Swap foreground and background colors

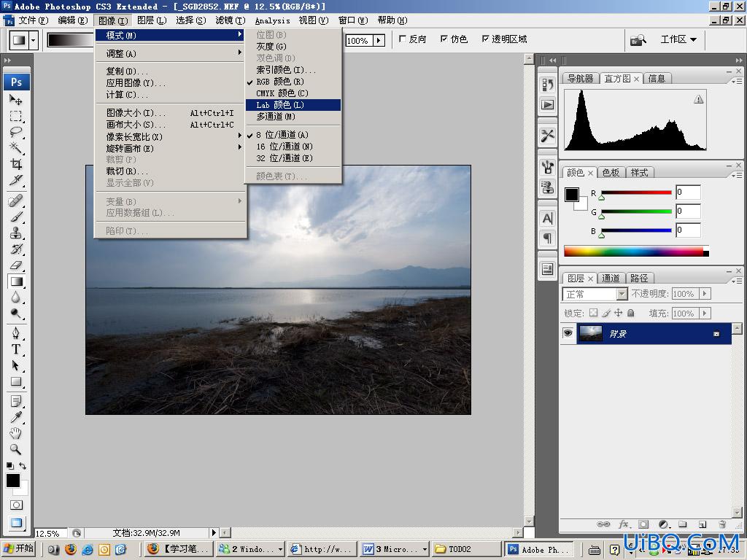point(23,466)
